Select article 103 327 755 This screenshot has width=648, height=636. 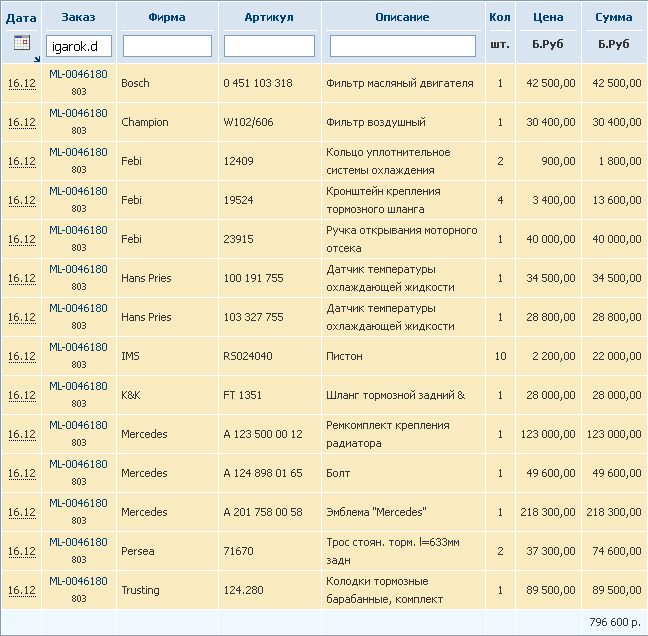coord(254,317)
